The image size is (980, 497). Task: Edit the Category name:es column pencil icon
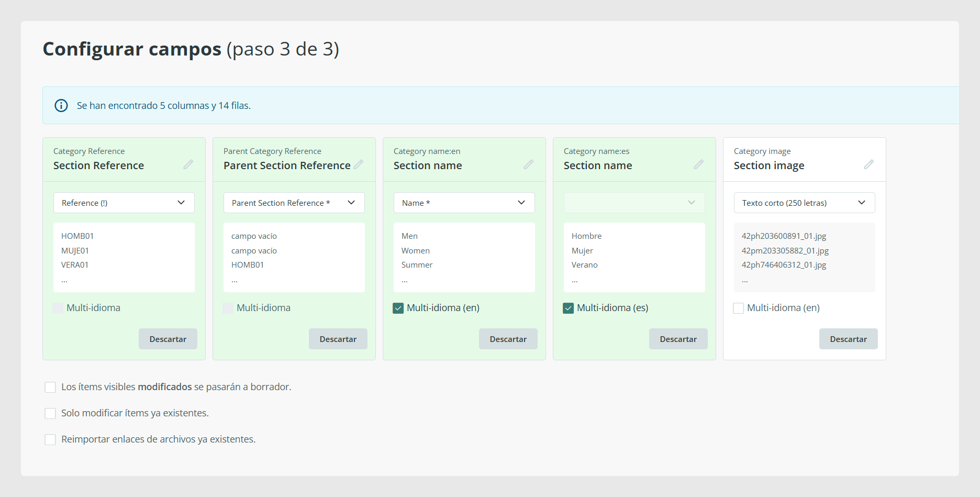coord(699,164)
